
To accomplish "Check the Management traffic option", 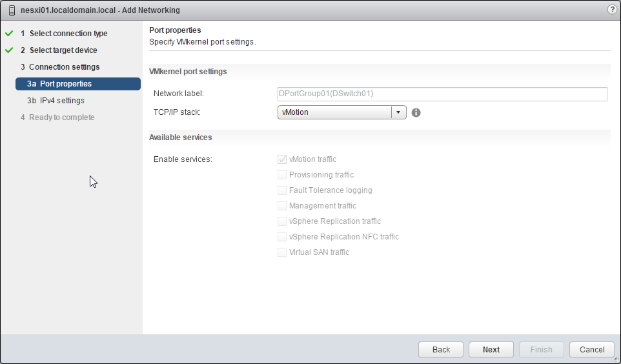I will (x=282, y=206).
